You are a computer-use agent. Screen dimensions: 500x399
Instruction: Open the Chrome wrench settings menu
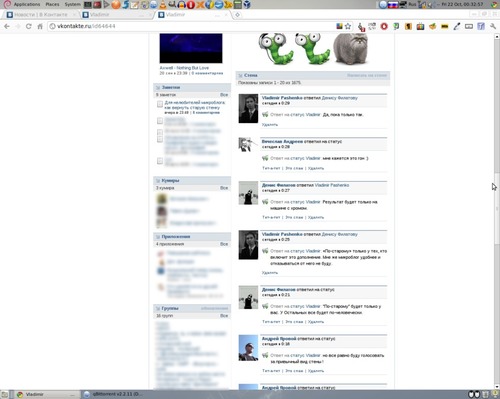493,26
